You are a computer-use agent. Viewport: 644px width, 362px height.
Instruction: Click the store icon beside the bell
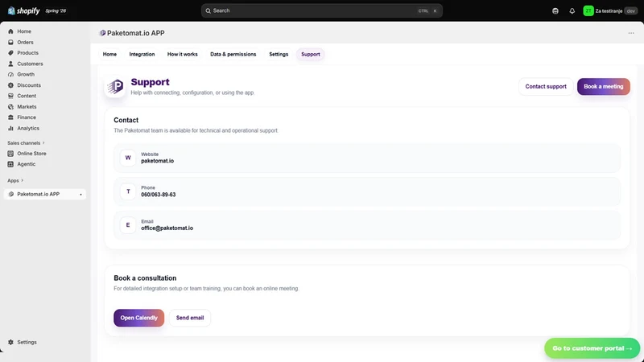[x=555, y=11]
